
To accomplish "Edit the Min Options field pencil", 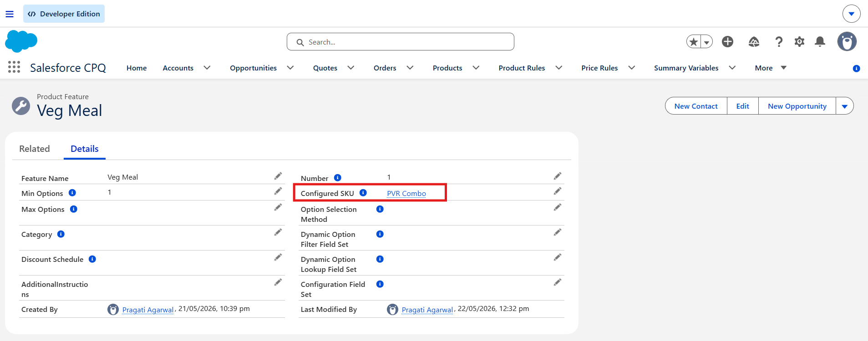I will (x=278, y=191).
